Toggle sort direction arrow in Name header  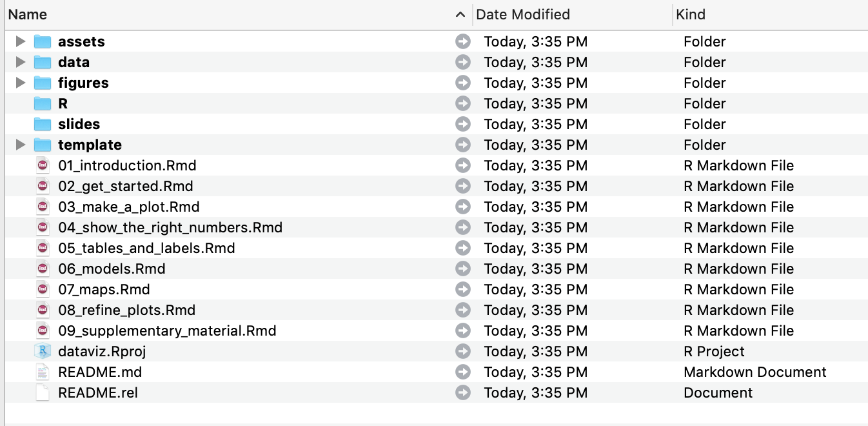[460, 14]
